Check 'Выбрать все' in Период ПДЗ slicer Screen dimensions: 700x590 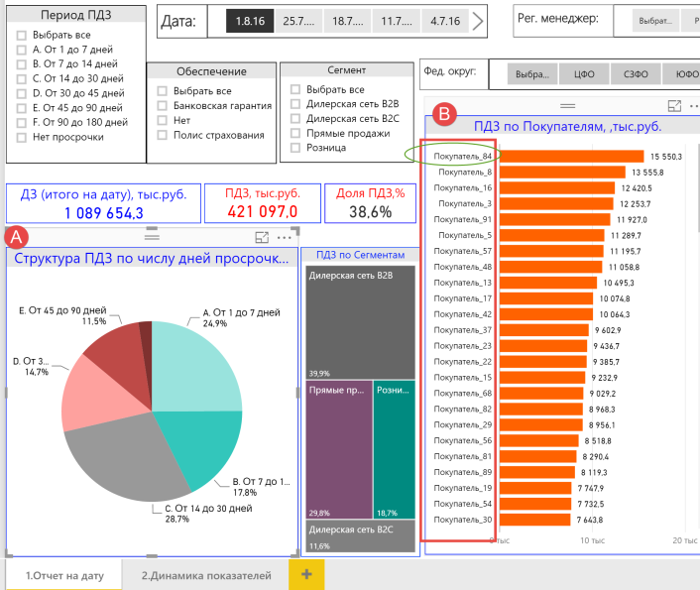[21, 35]
